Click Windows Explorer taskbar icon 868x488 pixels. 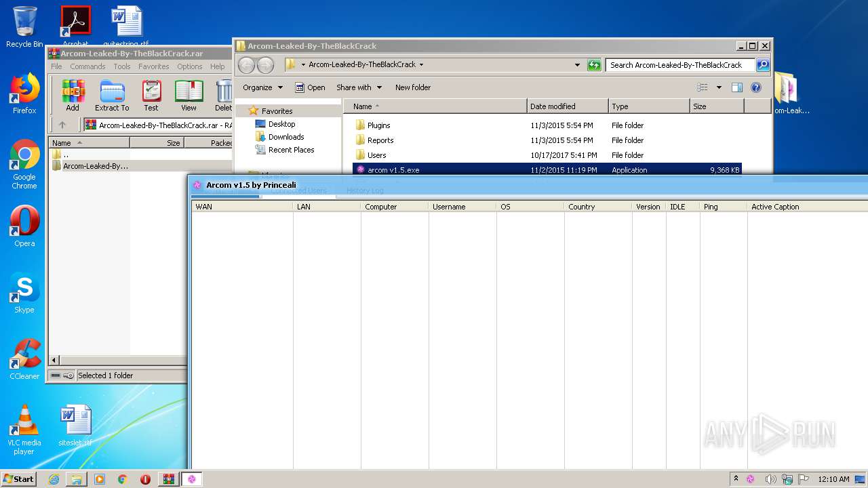coord(77,479)
